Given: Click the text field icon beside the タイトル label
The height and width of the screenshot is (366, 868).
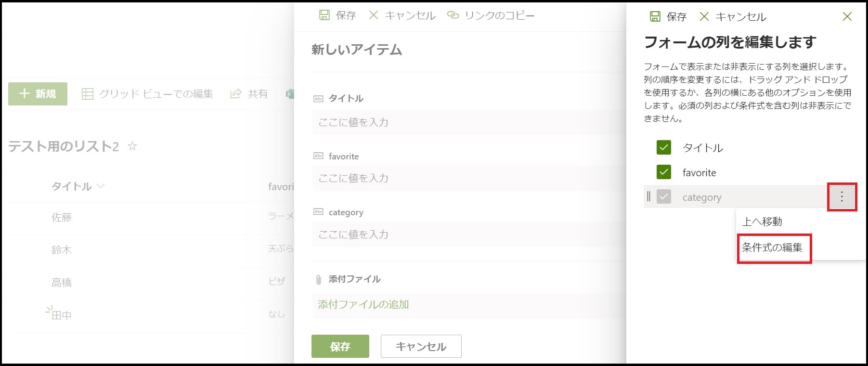Looking at the screenshot, I should click(x=318, y=99).
